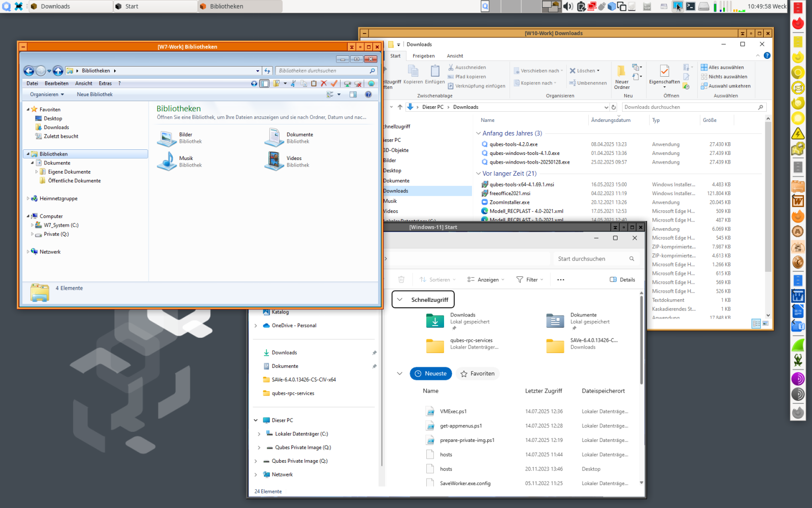Image resolution: width=812 pixels, height=508 pixels.
Task: Switch to the Ansicht ribbon tab
Action: (x=455, y=56)
